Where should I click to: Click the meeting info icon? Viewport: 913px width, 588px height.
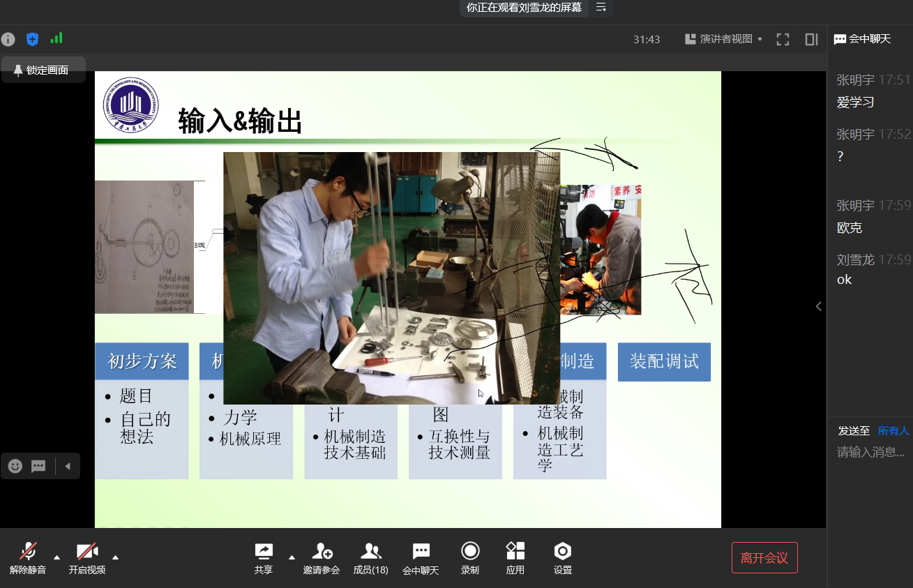(x=8, y=39)
